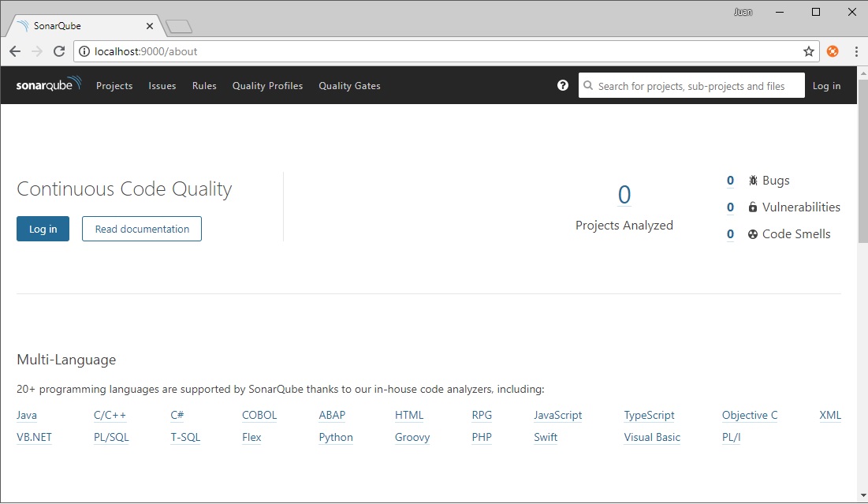The image size is (868, 504).
Task: Click the address bar URL
Action: [x=146, y=51]
